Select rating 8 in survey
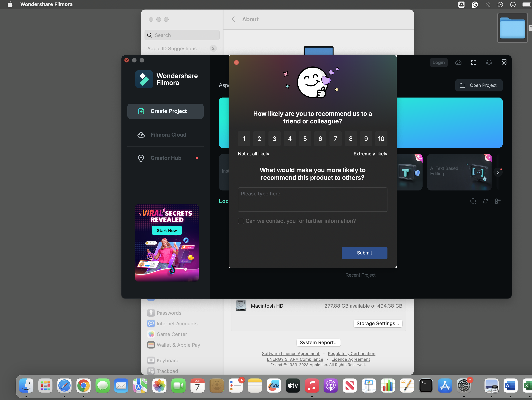532x400 pixels. click(x=351, y=139)
